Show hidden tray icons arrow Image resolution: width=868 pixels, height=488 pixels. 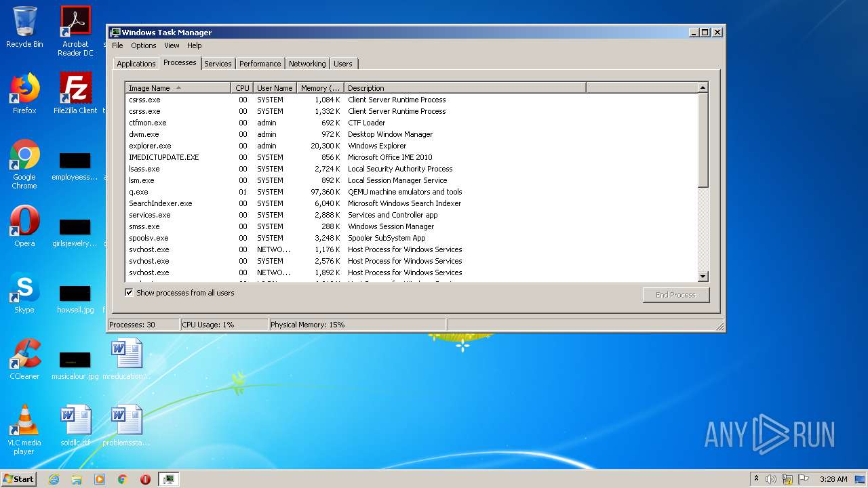tap(756, 479)
